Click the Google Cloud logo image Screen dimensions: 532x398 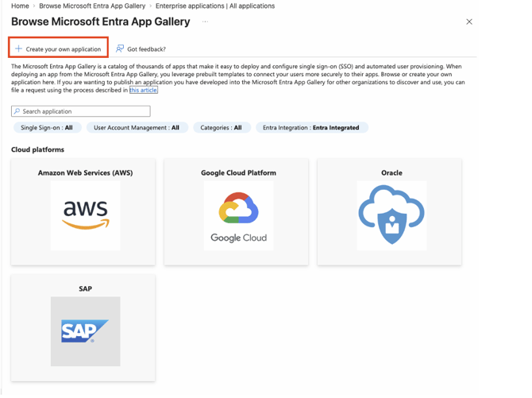[238, 215]
